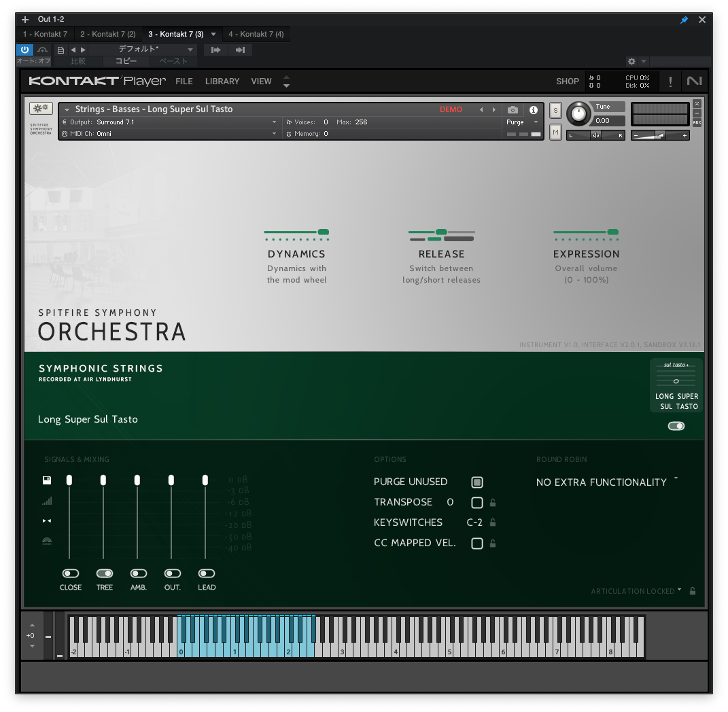Click the Native Instruments logo icon
Viewport: 728px width, 712px height.
[694, 82]
